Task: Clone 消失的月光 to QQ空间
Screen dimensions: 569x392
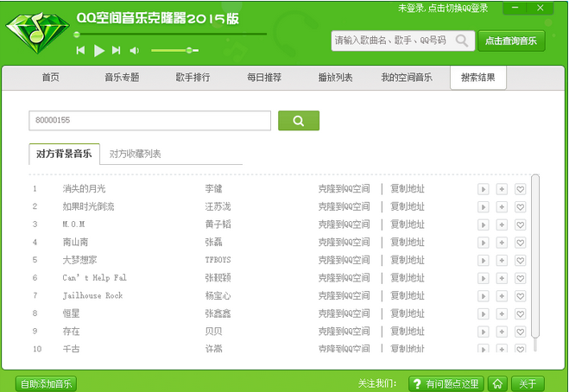Action: point(344,189)
